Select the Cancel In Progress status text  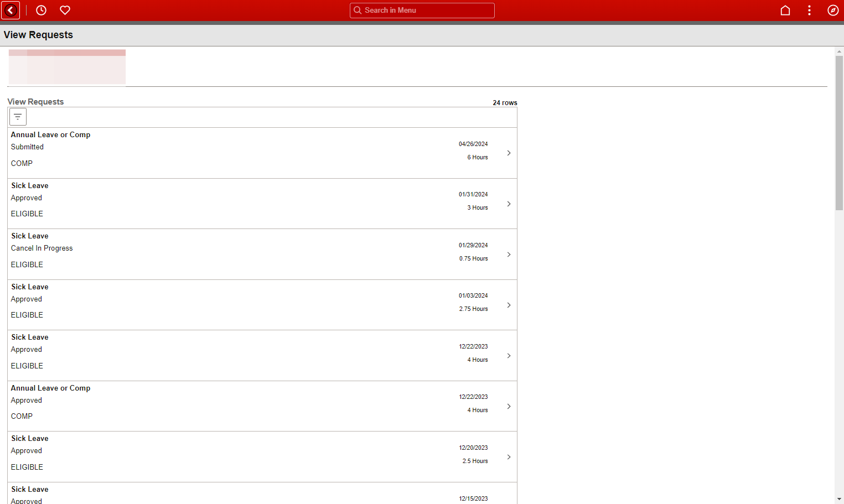[42, 248]
